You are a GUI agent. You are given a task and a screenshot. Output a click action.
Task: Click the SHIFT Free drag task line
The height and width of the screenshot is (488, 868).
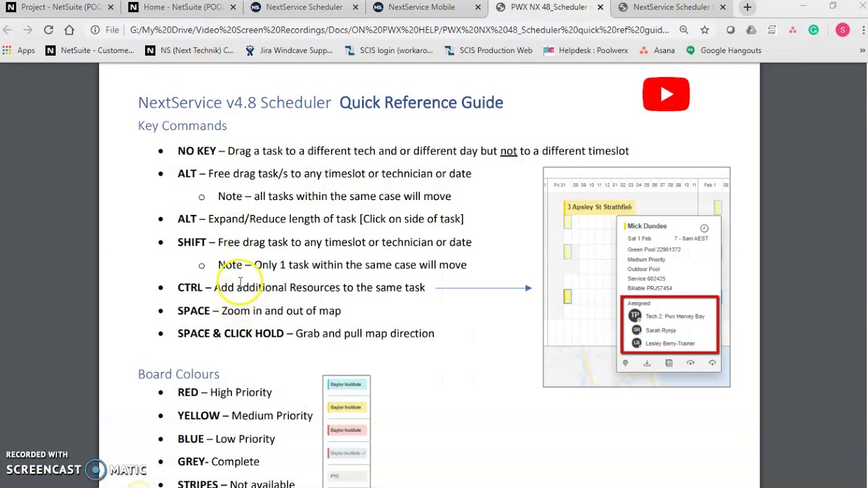324,242
